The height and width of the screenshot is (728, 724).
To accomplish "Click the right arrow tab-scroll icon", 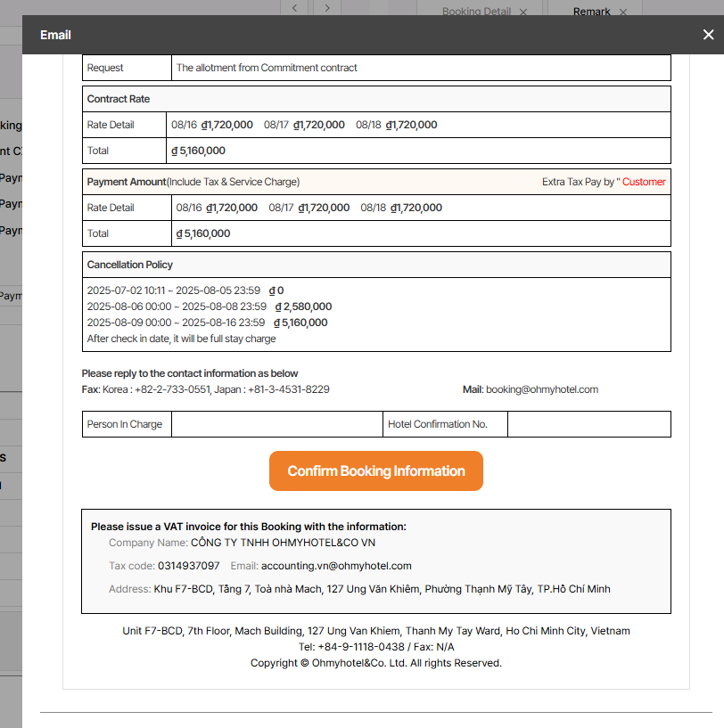I will point(327,8).
